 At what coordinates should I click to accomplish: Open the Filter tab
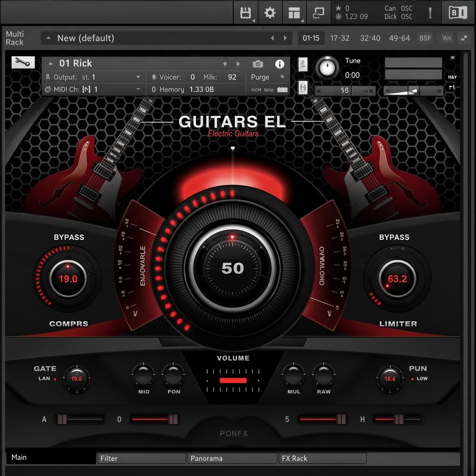pos(141,458)
